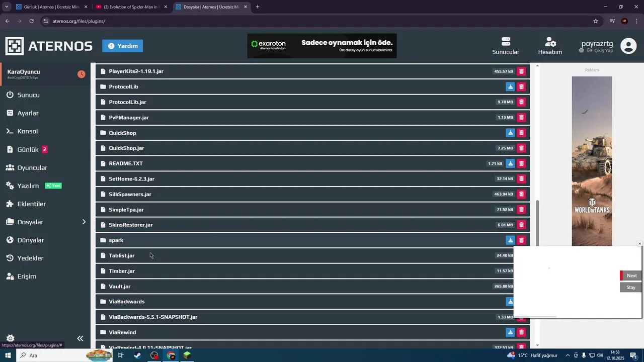Download the QuickShop folder
The image size is (644, 362).
click(510, 133)
